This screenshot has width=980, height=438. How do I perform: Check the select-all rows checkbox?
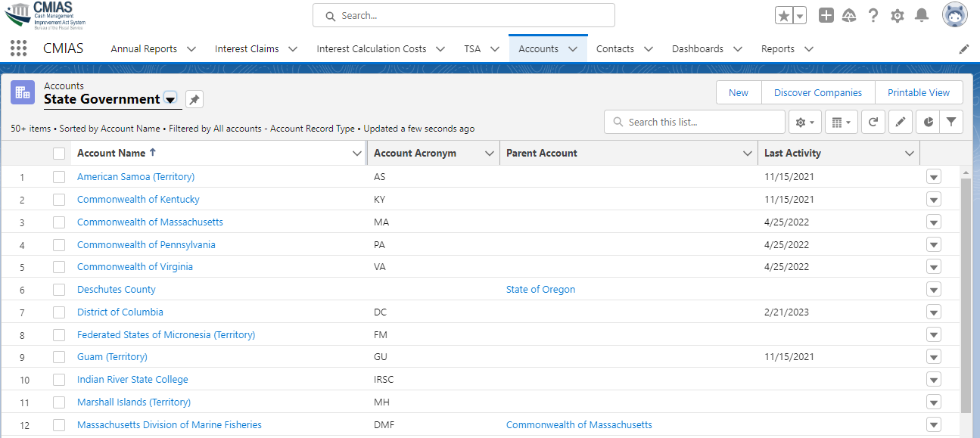pyautogui.click(x=59, y=154)
